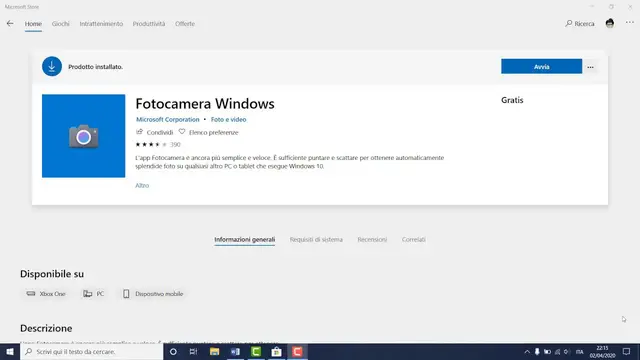
Task: Open the Microsoft Corporation publisher link
Action: (x=168, y=120)
